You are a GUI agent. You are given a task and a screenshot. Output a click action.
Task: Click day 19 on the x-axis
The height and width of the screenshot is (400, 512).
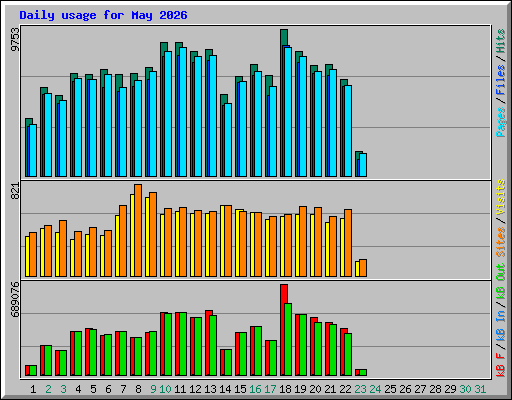[300, 389]
